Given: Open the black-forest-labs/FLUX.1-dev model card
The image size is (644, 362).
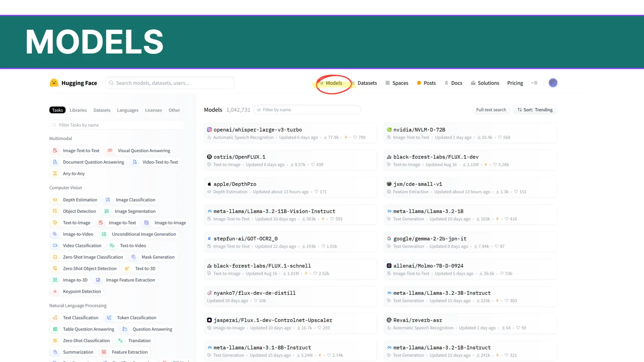Looking at the screenshot, I should (470, 160).
